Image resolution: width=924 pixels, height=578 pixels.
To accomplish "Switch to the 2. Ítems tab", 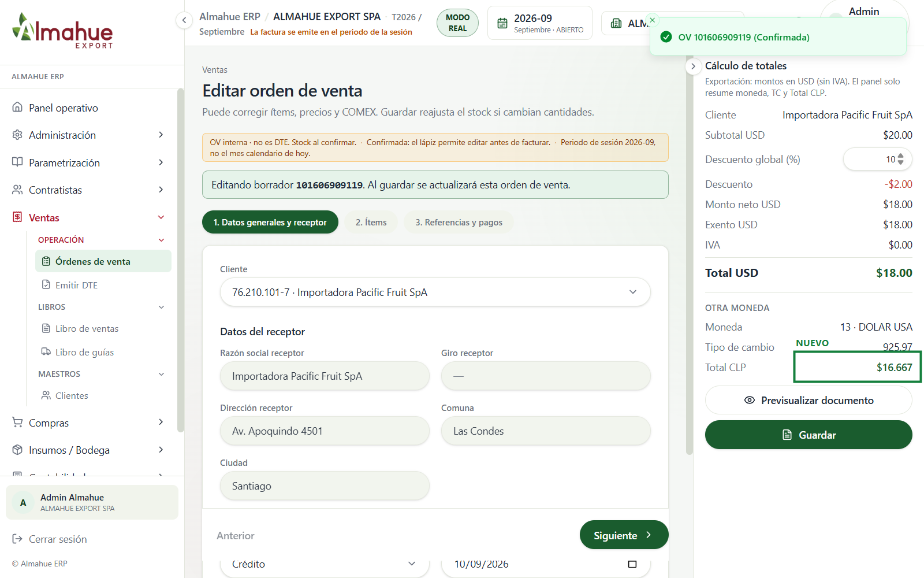I will [371, 222].
